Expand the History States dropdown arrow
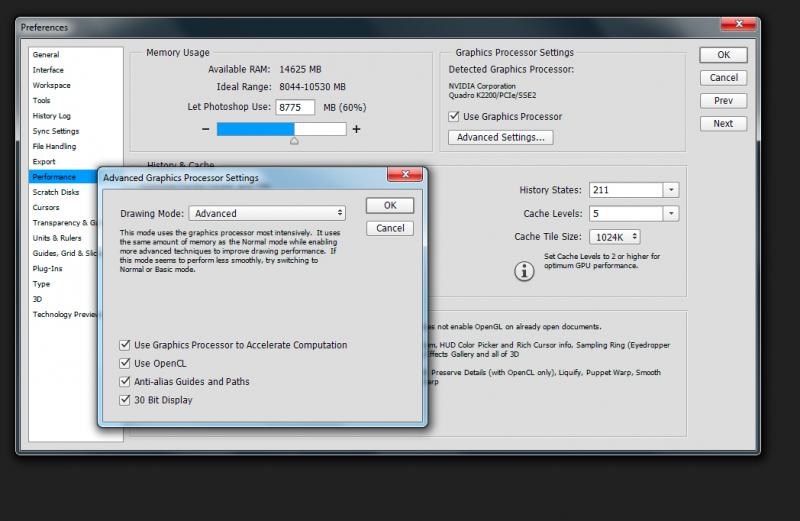This screenshot has height=521, width=800. [671, 190]
